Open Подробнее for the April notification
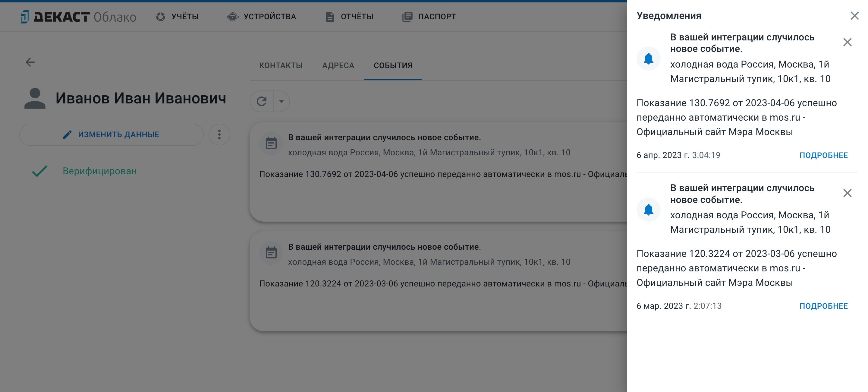The width and height of the screenshot is (868, 392). pos(823,155)
